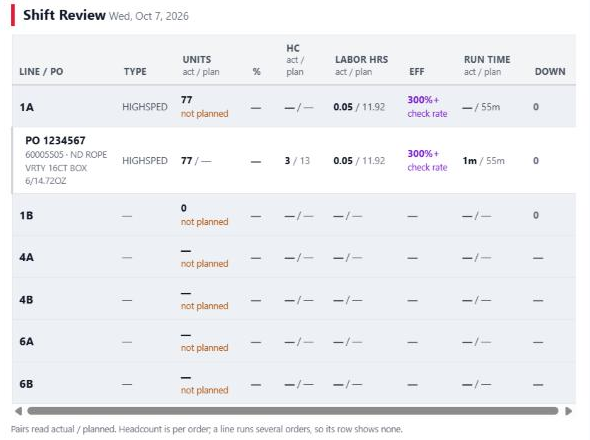Click the TYPE column header
The width and height of the screenshot is (590, 440).
[135, 72]
